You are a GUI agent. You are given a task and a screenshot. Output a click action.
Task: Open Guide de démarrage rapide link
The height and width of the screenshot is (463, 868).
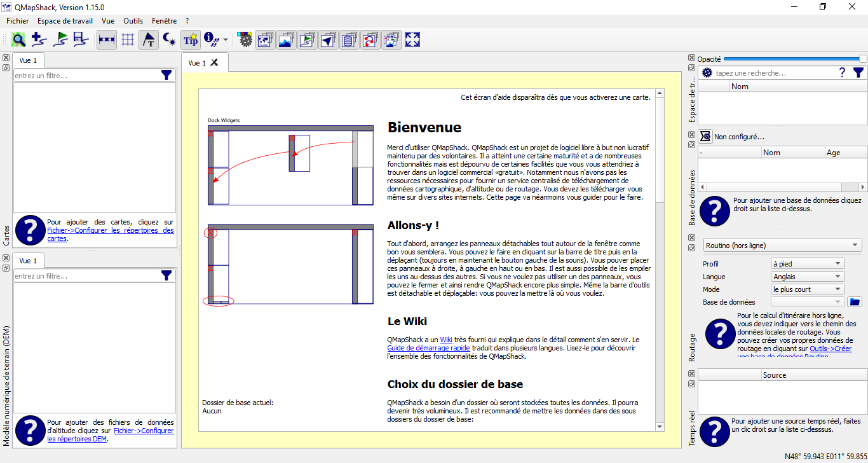coord(429,348)
